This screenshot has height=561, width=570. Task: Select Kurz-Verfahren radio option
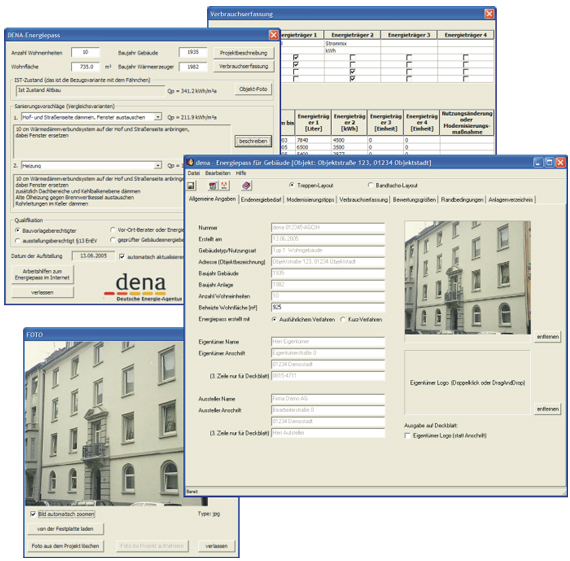[343, 319]
